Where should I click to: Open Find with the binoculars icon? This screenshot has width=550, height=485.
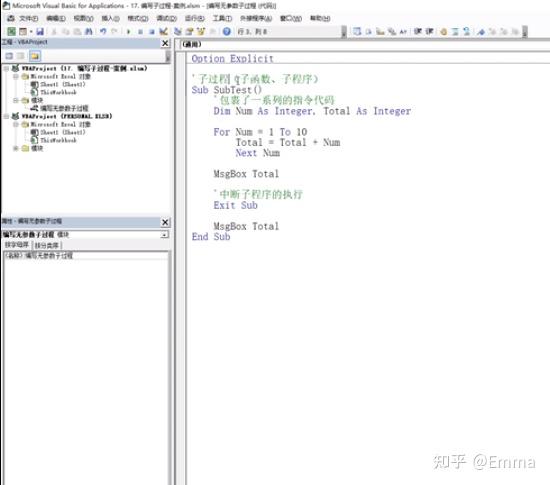tap(89, 32)
